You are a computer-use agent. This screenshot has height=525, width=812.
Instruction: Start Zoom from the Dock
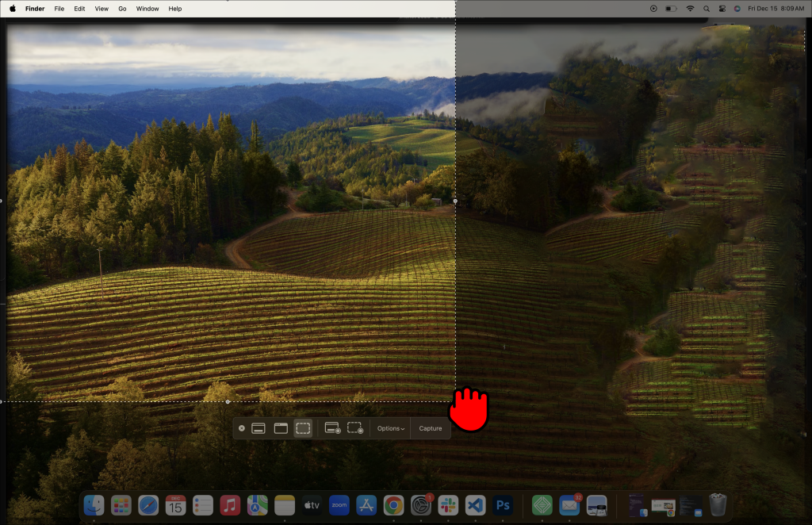339,505
